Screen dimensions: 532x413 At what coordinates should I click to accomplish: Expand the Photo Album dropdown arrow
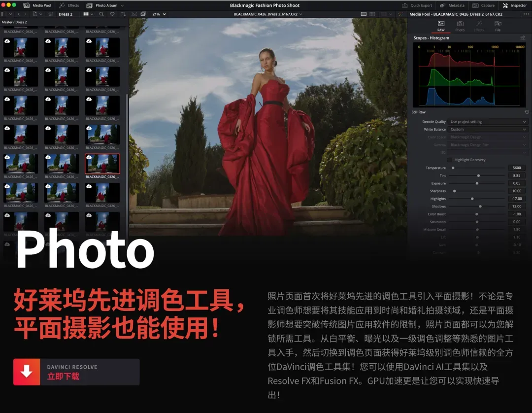pyautogui.click(x=122, y=5)
